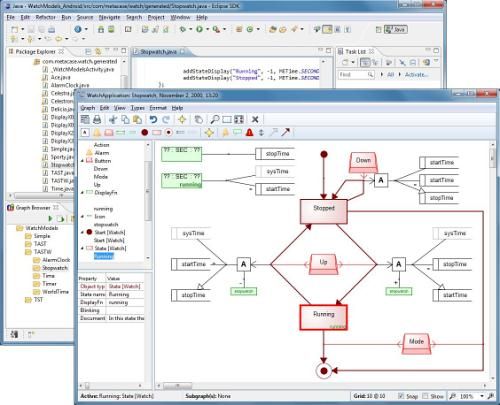Toggle the Snap checkbox in status bar
The height and width of the screenshot is (405, 500).
pyautogui.click(x=401, y=396)
